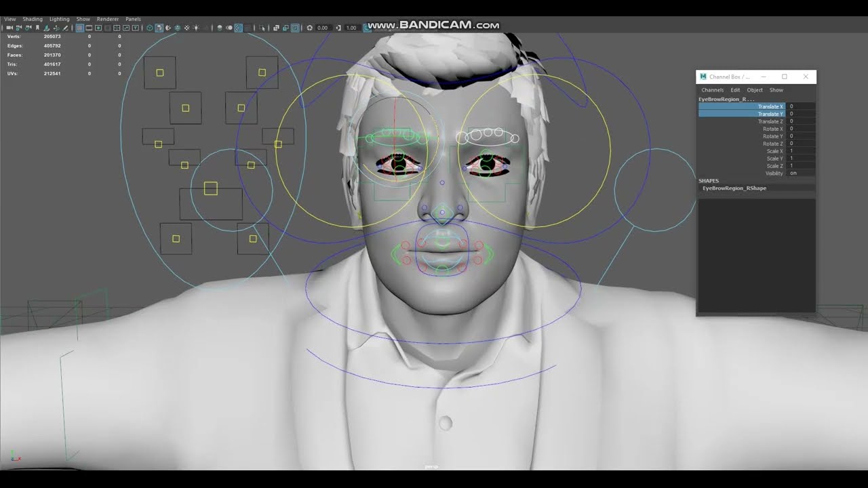Toggle the viewport Grid display button
The height and width of the screenshot is (488, 868).
[x=80, y=28]
